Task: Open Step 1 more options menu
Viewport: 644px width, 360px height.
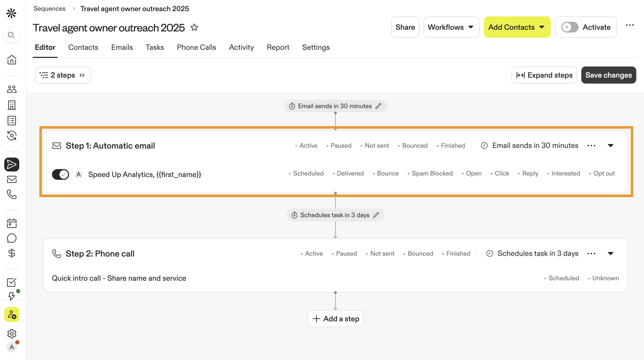Action: (x=591, y=146)
